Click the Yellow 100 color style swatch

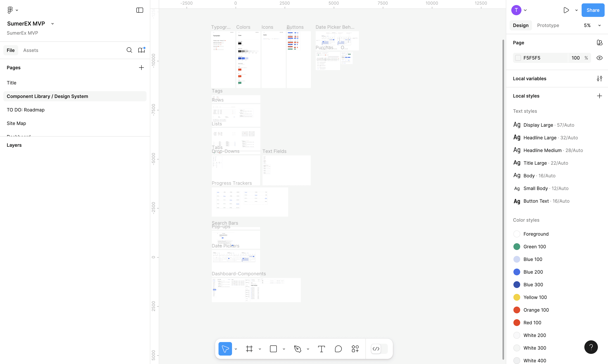tap(517, 297)
